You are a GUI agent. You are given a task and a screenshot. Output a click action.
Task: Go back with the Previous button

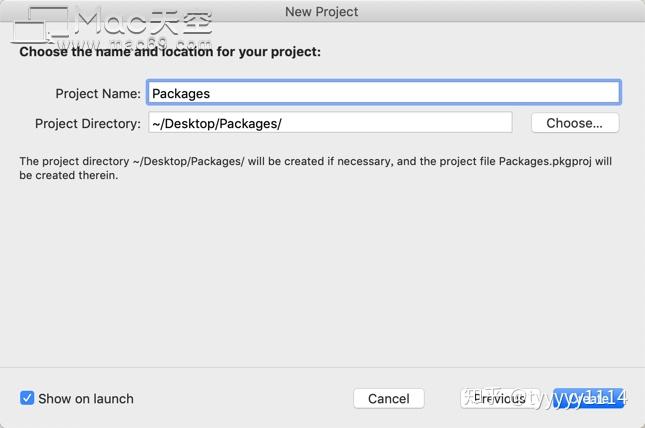(499, 398)
